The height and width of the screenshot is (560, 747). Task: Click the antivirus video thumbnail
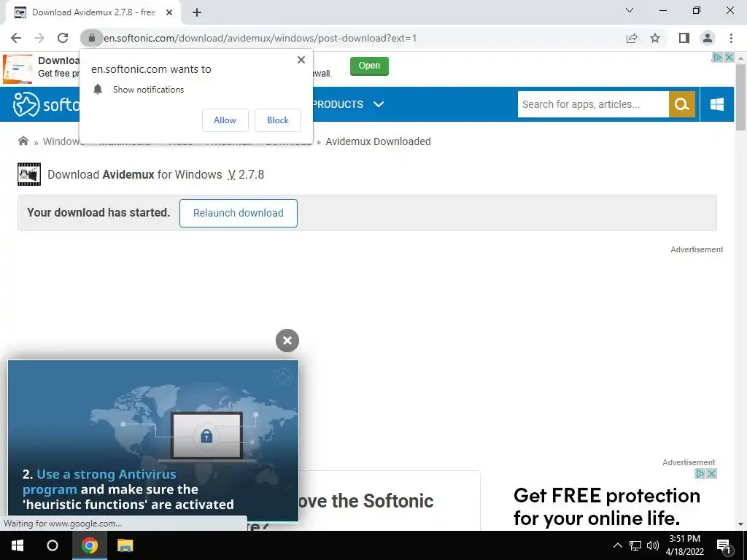(153, 440)
